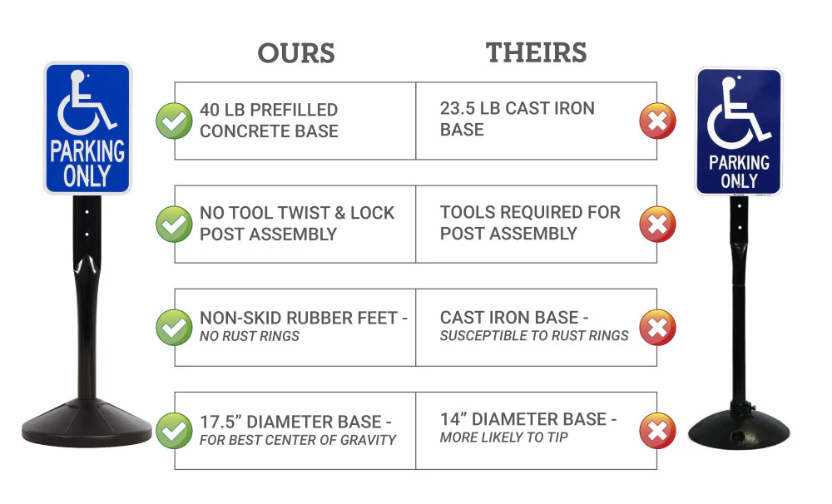832x504 pixels.
Task: Click red X beside 14" diameter base
Action: [657, 430]
